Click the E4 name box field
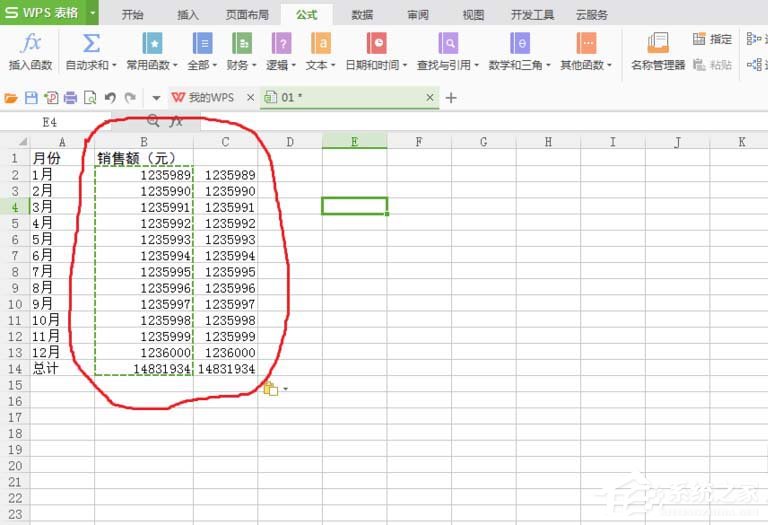This screenshot has width=768, height=525. 54,122
